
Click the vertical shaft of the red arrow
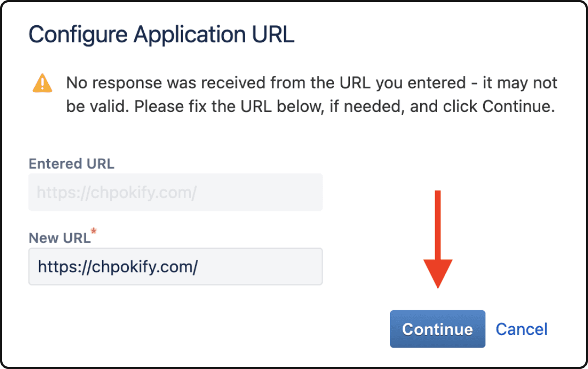pos(438,225)
